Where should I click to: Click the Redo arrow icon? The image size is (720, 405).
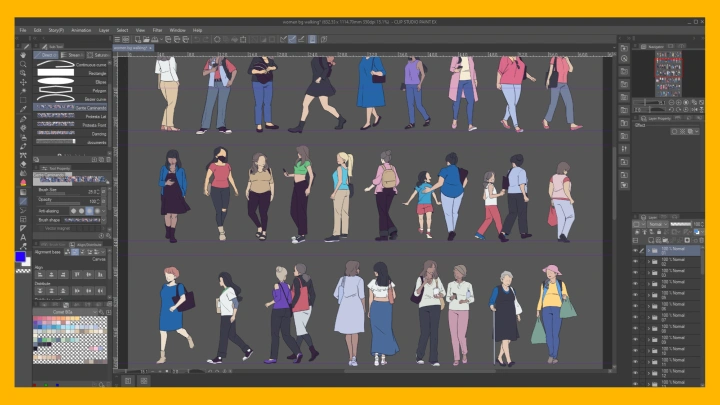tap(206, 39)
